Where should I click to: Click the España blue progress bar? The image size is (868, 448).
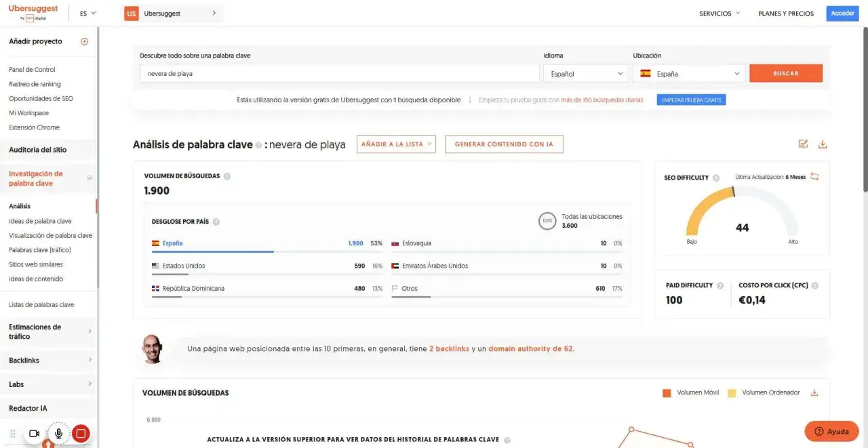(x=213, y=251)
